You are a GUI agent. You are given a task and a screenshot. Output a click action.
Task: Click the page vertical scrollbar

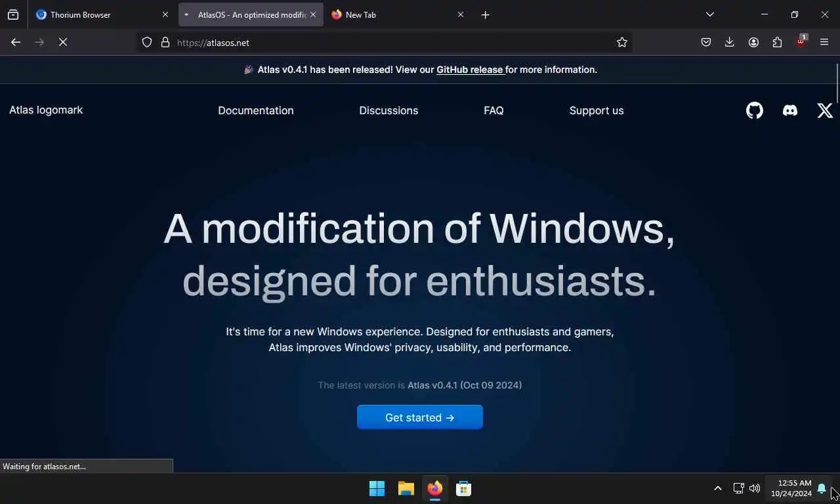pyautogui.click(x=837, y=83)
